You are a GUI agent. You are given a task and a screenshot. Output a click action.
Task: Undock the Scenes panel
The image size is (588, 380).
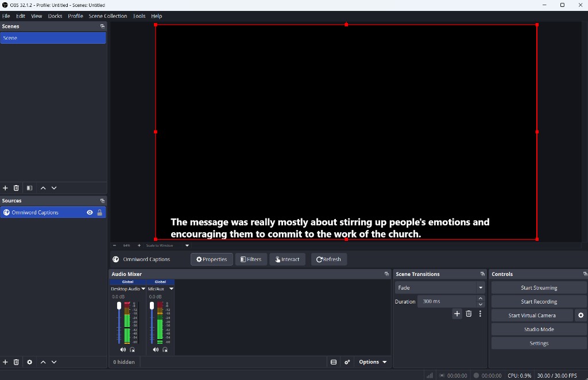pos(102,26)
